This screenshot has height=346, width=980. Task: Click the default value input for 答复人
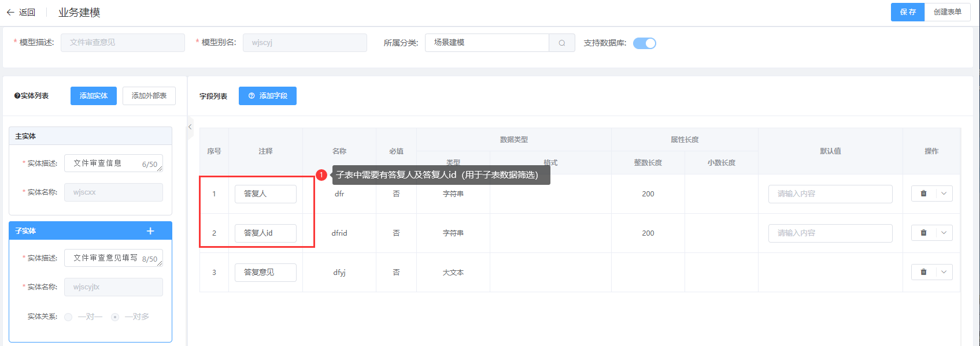point(830,194)
